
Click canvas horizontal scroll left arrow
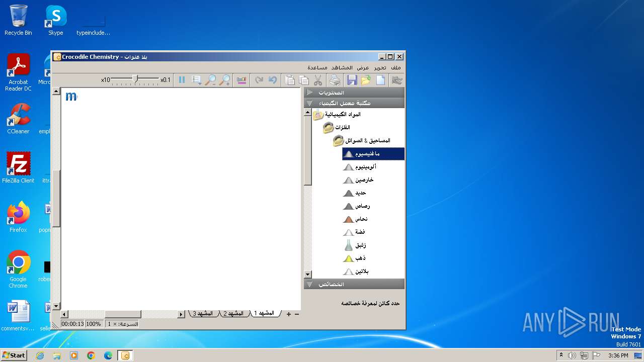coord(64,314)
